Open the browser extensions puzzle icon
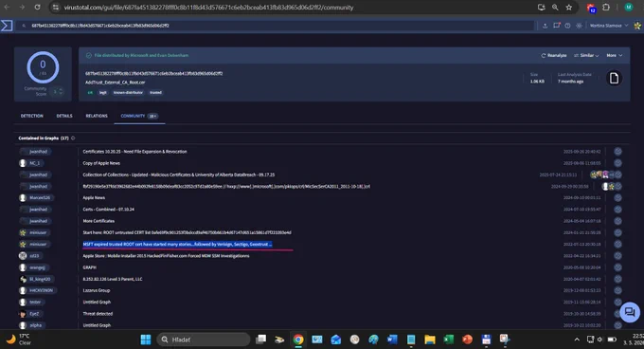This screenshot has height=349, width=644. 606,8
